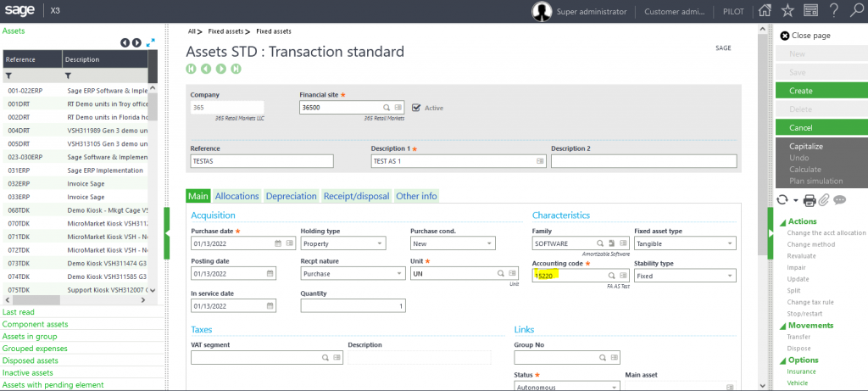Click the Financial site lookup magnifier
Image resolution: width=868 pixels, height=391 pixels.
click(387, 108)
